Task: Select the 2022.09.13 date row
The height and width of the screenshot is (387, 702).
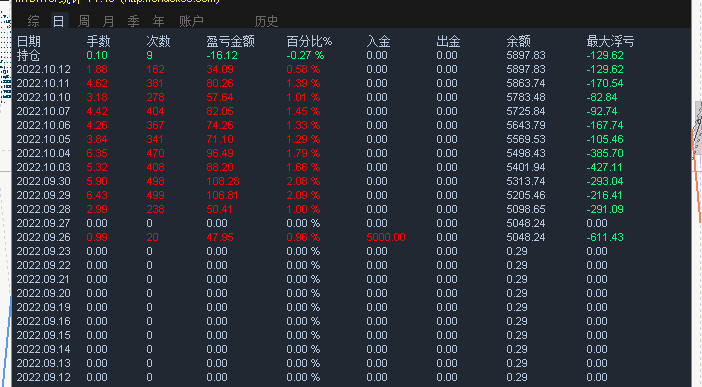Action: (43, 363)
